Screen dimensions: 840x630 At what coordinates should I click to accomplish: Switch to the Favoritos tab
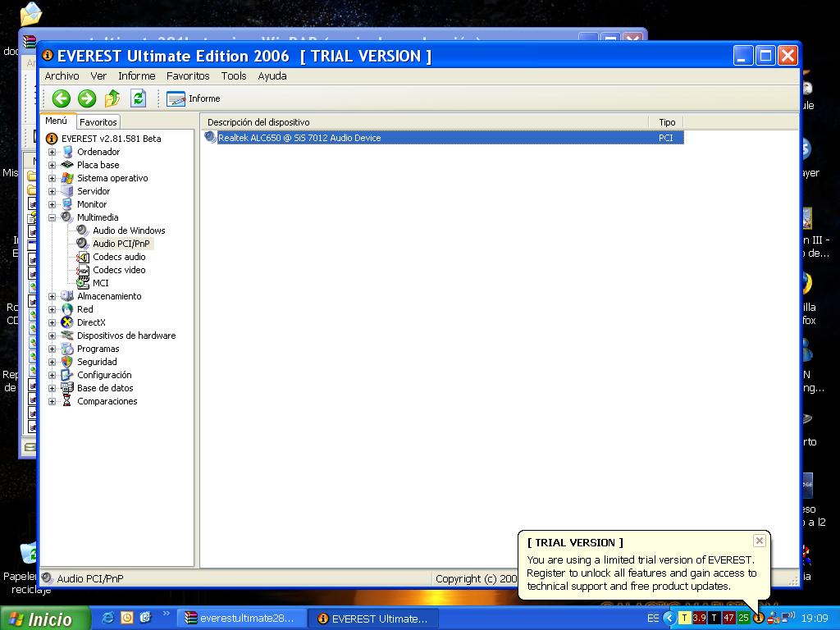click(x=98, y=122)
